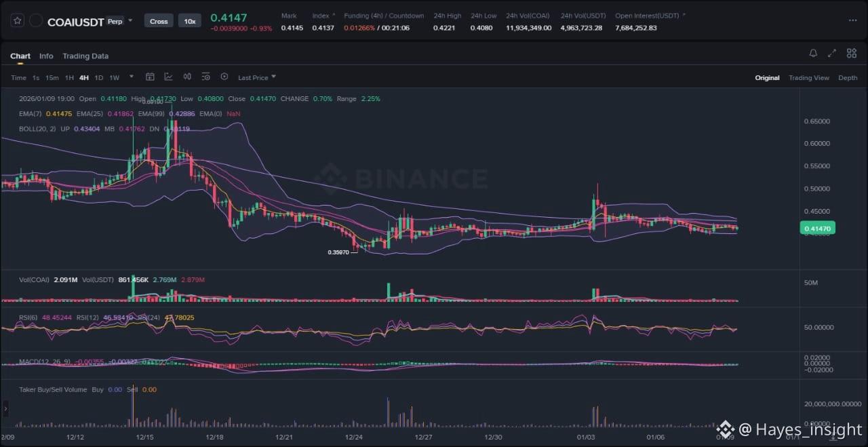Click the current price tag 0.41470
The width and height of the screenshot is (868, 447).
[x=819, y=229]
